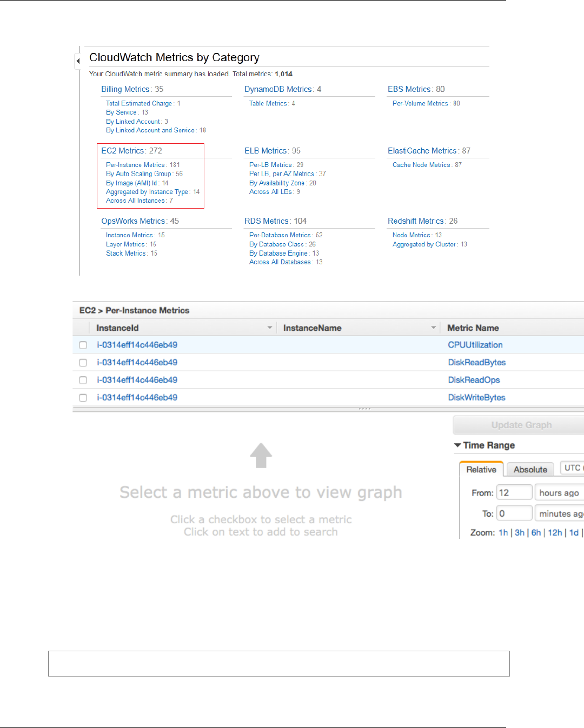The width and height of the screenshot is (584, 728).
Task: Open EBS Metrics category
Action: coord(409,89)
